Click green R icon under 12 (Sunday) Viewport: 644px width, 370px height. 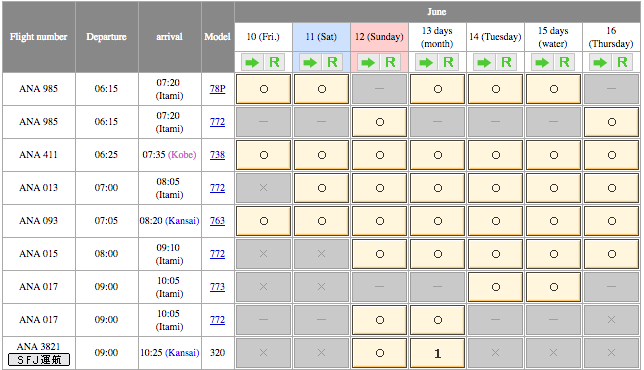[x=390, y=63]
